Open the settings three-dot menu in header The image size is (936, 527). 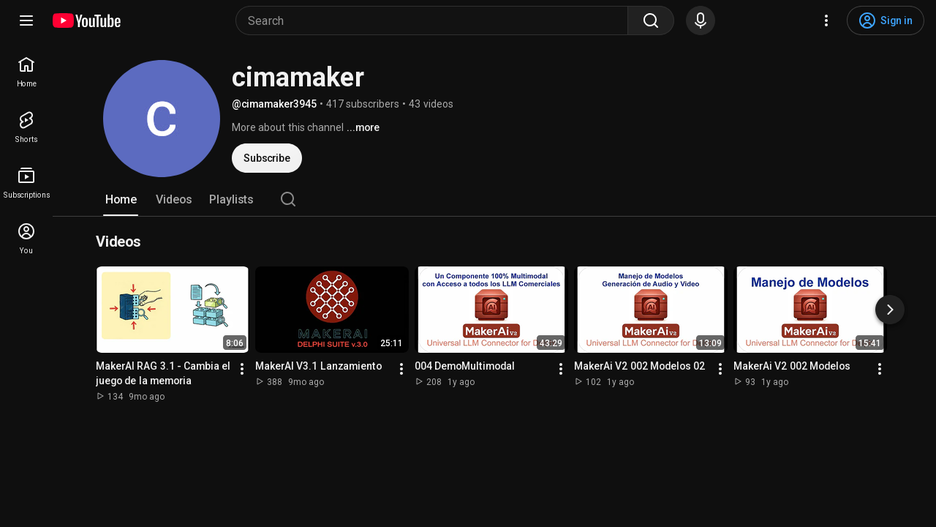826,21
